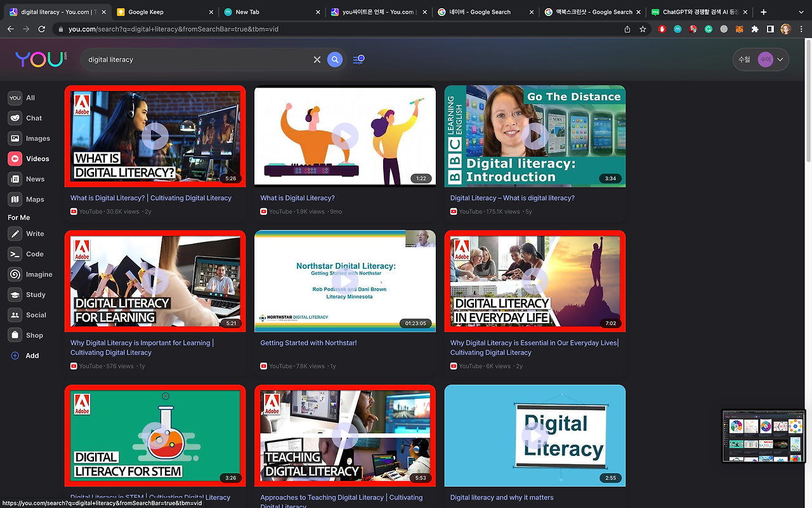Open the search filter settings sliders icon
Screen dimensions: 812x508
(358, 60)
